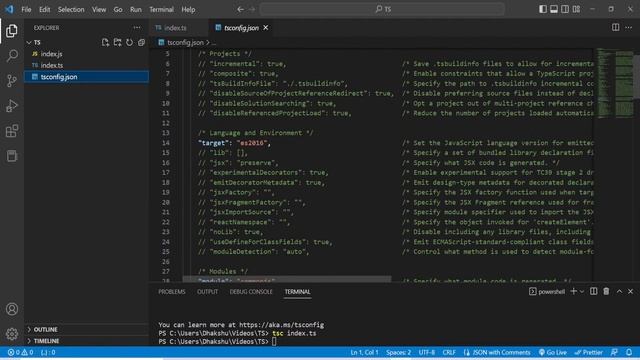Open the Extensions view
The height and width of the screenshot is (360, 640).
point(12,131)
